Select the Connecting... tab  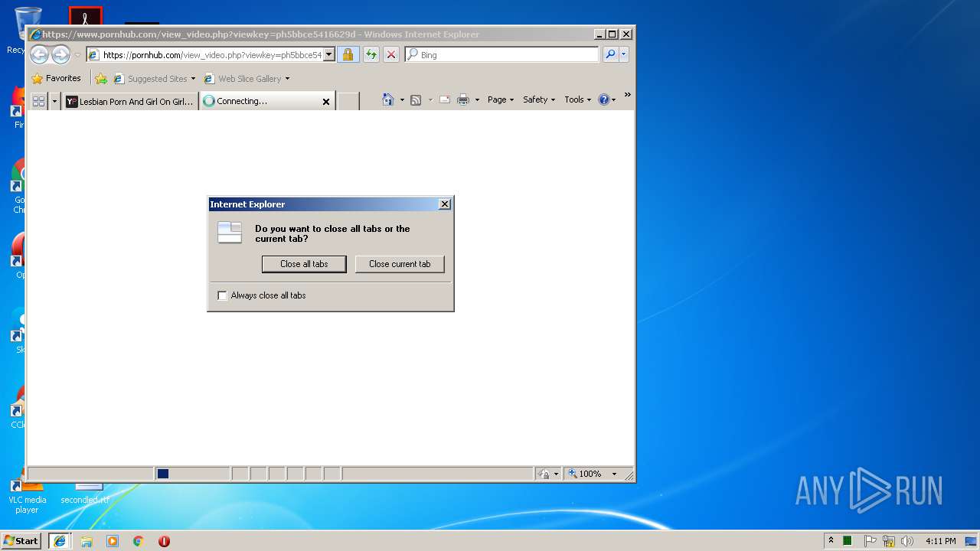point(260,101)
